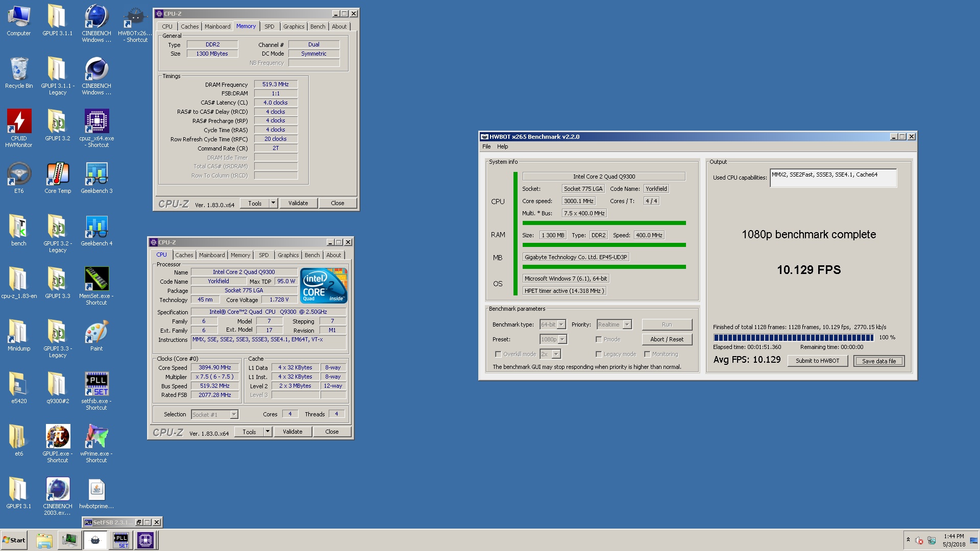Switch to CPU-Z taskbar button

pos(145,540)
